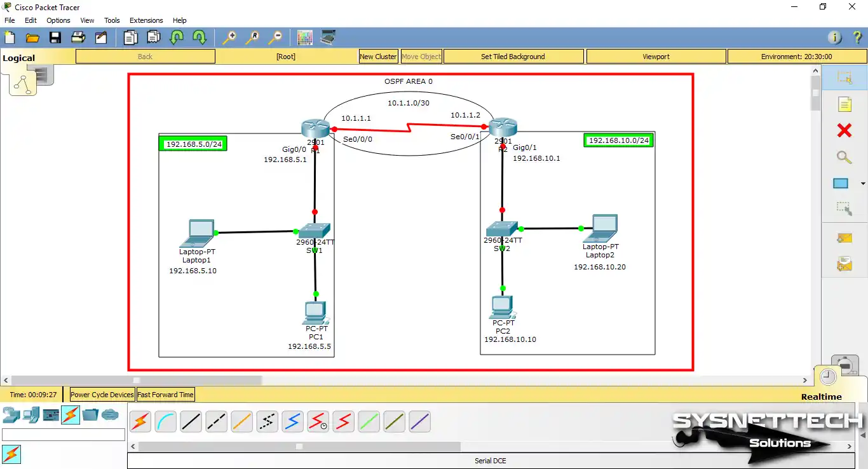Image resolution: width=868 pixels, height=469 pixels.
Task: Open the Edit menu
Action: pos(31,20)
